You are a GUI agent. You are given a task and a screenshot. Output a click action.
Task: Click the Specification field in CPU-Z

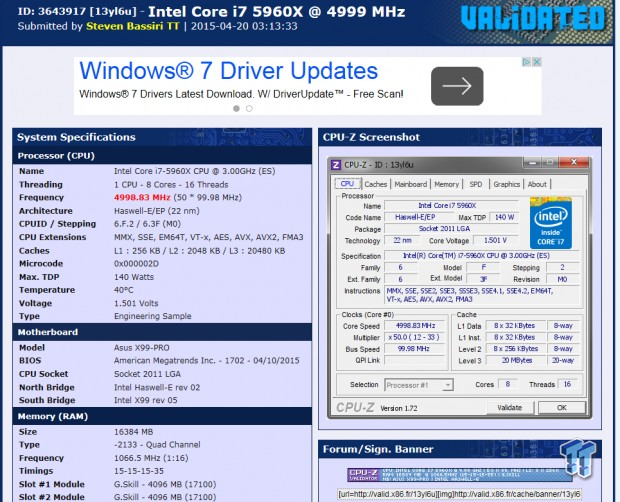(482, 256)
